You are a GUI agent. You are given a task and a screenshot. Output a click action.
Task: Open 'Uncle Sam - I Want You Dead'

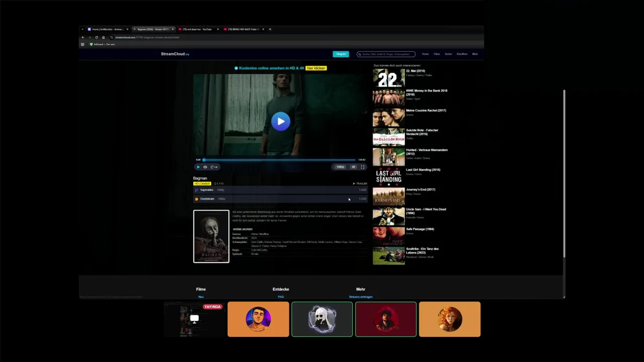pyautogui.click(x=426, y=211)
